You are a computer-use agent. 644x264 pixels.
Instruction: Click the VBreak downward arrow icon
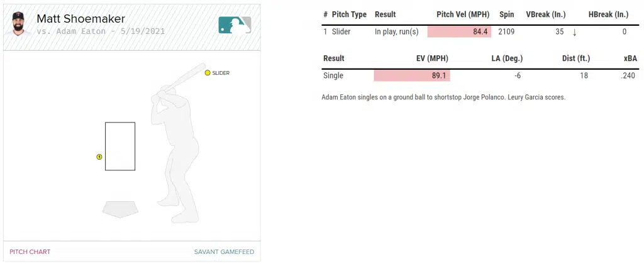[574, 32]
